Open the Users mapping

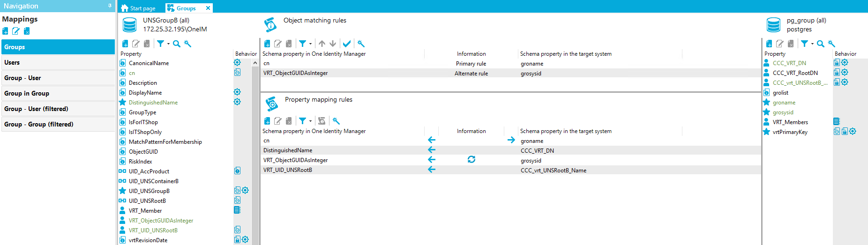58,62
